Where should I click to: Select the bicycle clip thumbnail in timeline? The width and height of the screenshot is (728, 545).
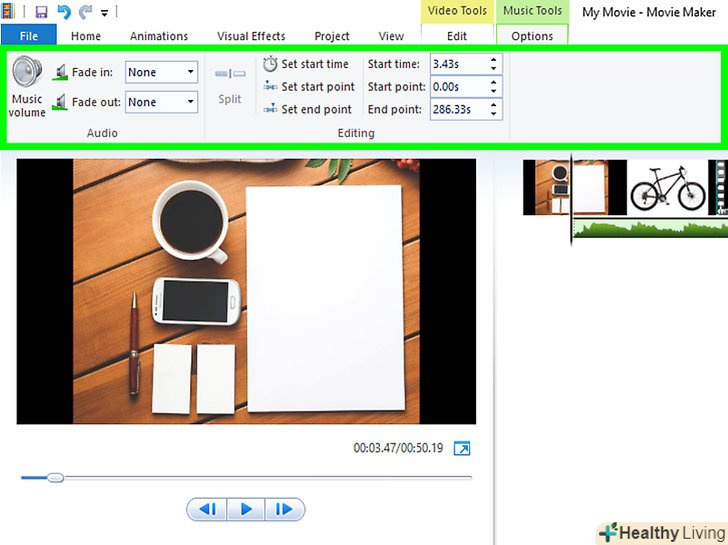coord(665,187)
